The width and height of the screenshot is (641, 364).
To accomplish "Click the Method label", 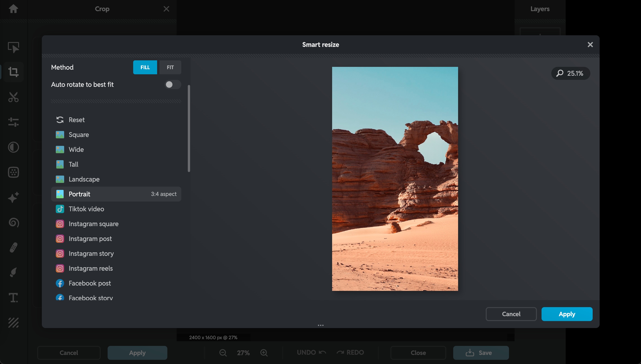I will click(62, 67).
